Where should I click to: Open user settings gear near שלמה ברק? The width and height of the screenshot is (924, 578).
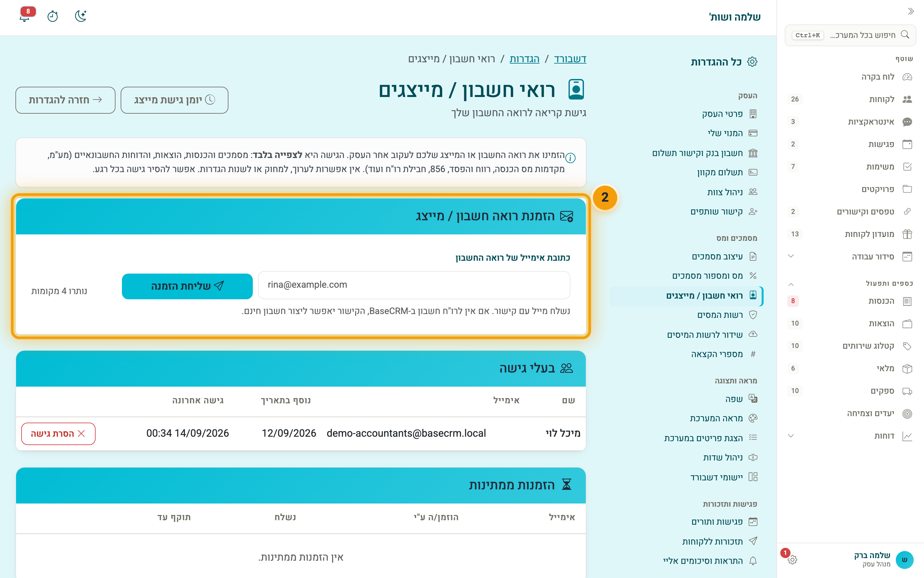click(792, 560)
